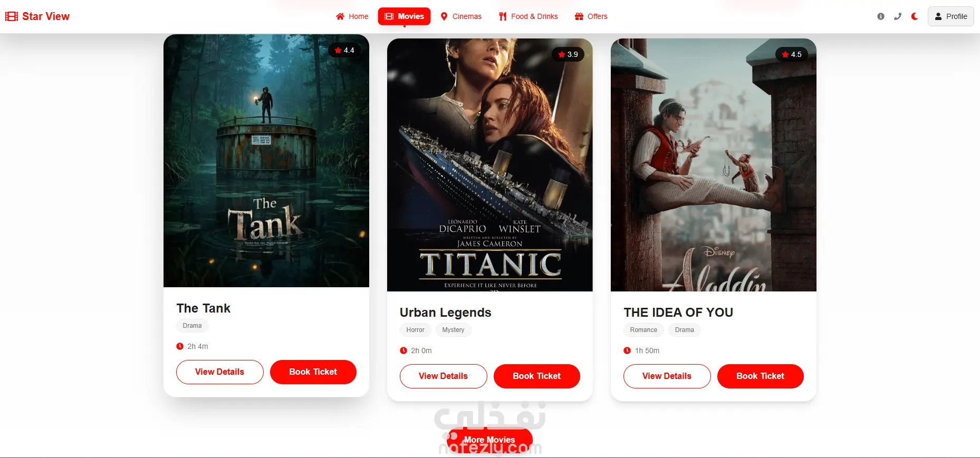Open the Offers nav item
Image resolution: width=980 pixels, height=458 pixels.
tap(591, 16)
